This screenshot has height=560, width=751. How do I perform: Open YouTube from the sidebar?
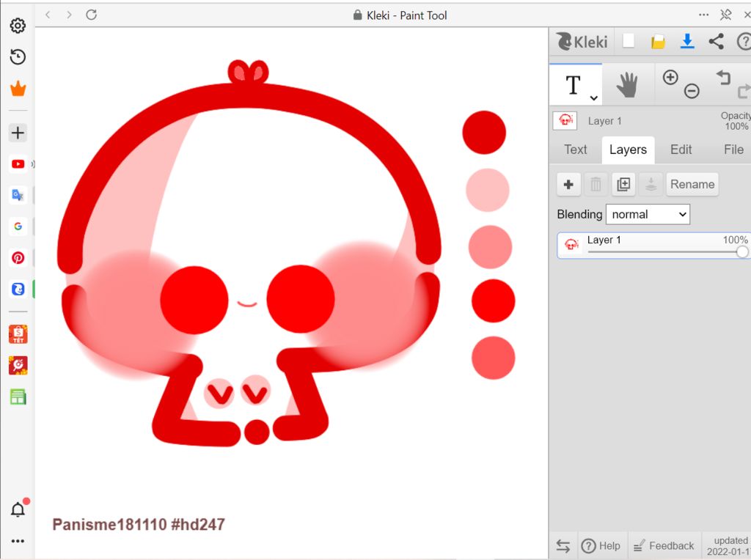tap(18, 164)
